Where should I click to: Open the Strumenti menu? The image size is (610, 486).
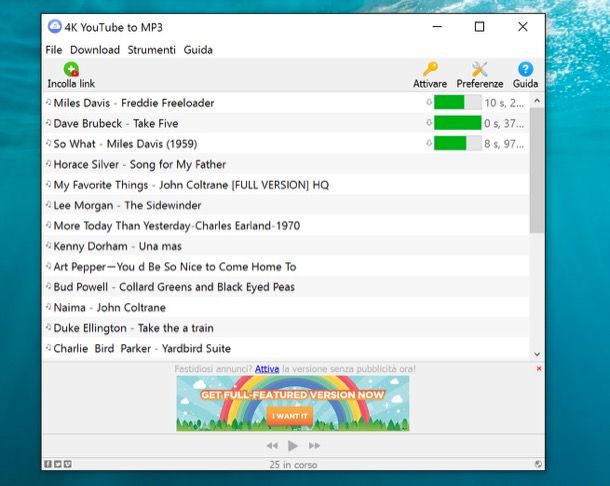coord(152,50)
